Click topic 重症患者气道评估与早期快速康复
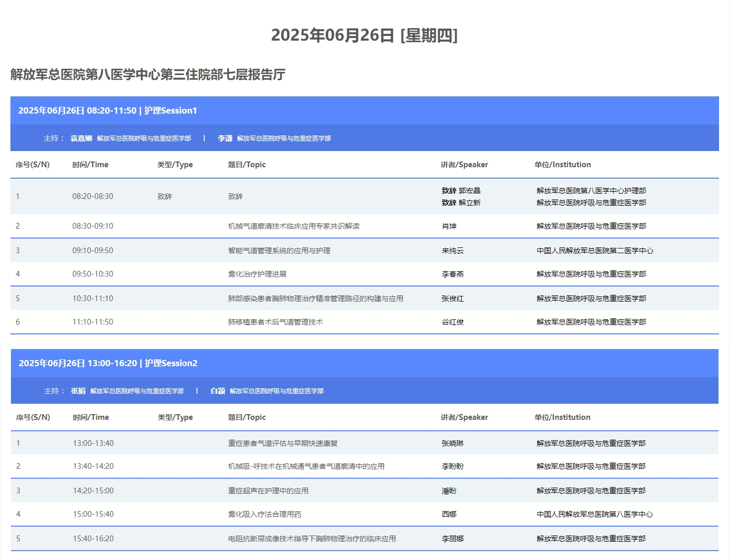This screenshot has height=560, width=730. point(283,443)
